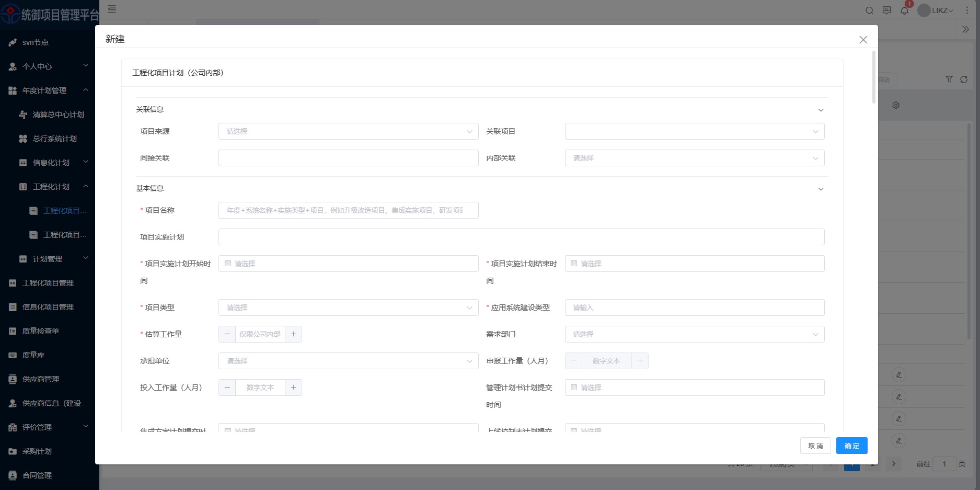Click the table column settings gear icon

(x=896, y=105)
